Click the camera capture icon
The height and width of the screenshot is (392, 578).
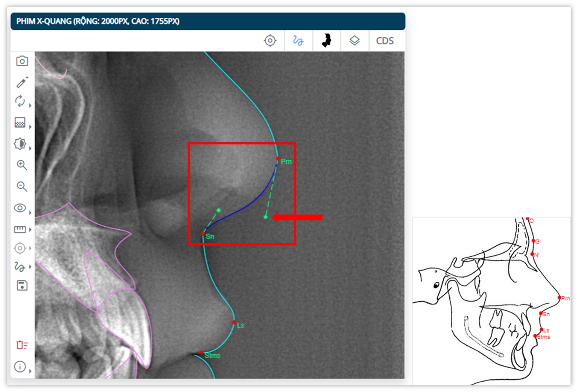pyautogui.click(x=22, y=61)
